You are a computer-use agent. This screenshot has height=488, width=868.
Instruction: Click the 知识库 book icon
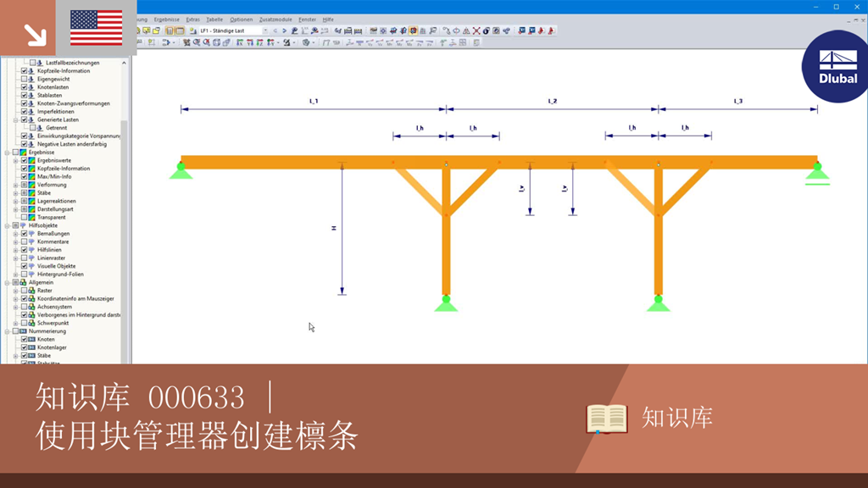(x=607, y=419)
